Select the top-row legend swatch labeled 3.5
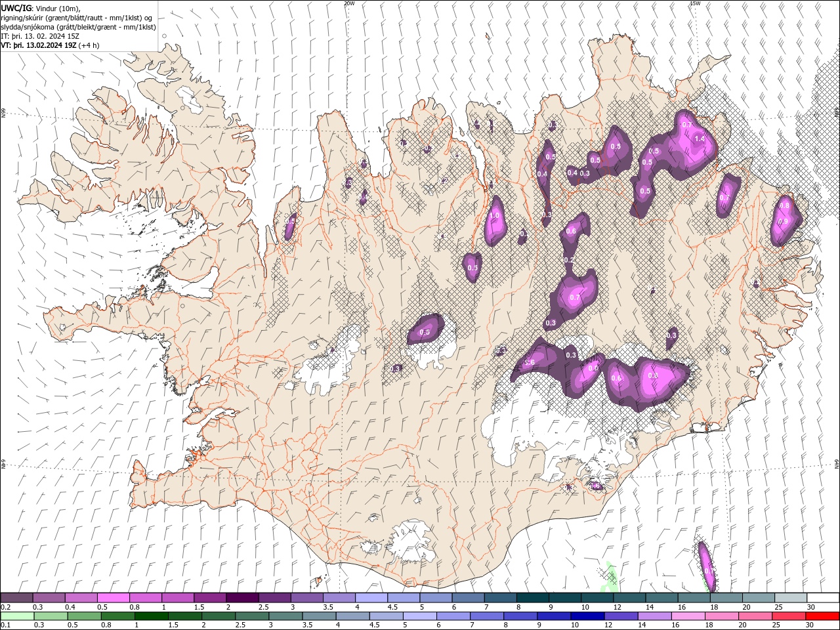 339,598
